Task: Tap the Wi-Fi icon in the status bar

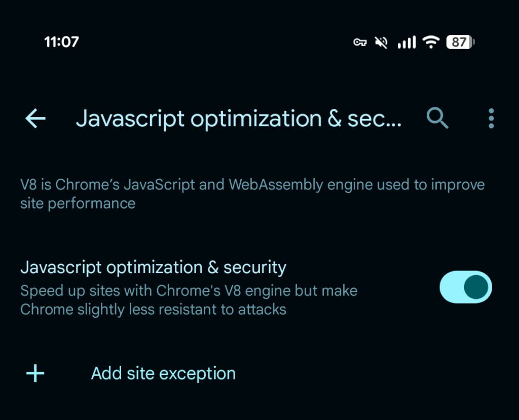Action: [x=430, y=42]
